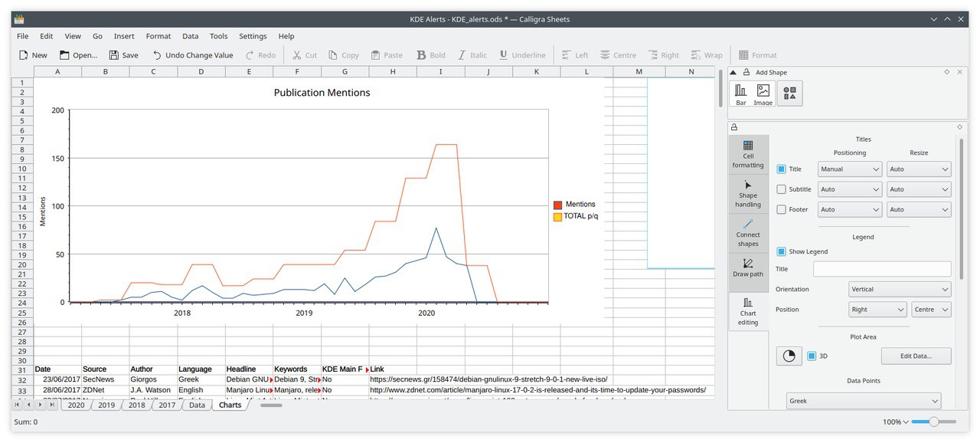
Task: Switch to the 2020 sheet tab
Action: click(x=76, y=405)
